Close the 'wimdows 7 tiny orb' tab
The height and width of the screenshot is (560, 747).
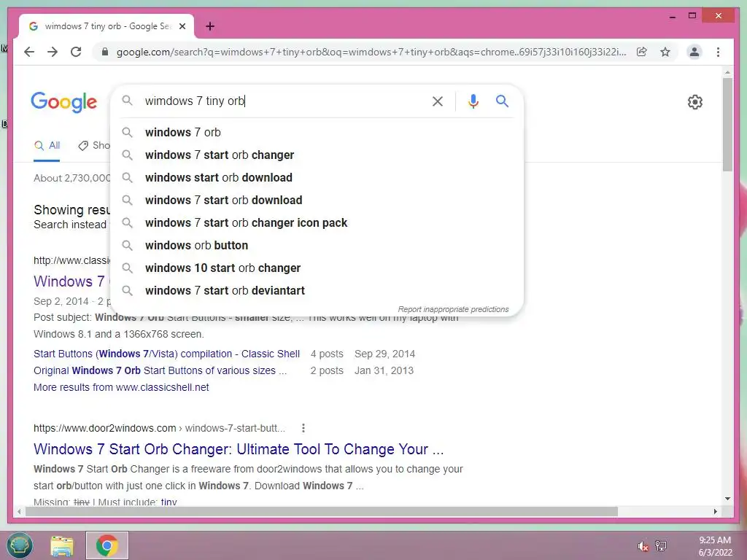pyautogui.click(x=182, y=26)
